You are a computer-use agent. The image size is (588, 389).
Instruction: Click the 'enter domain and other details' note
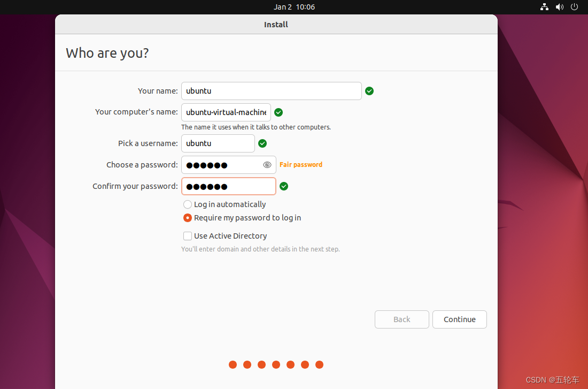coord(260,249)
